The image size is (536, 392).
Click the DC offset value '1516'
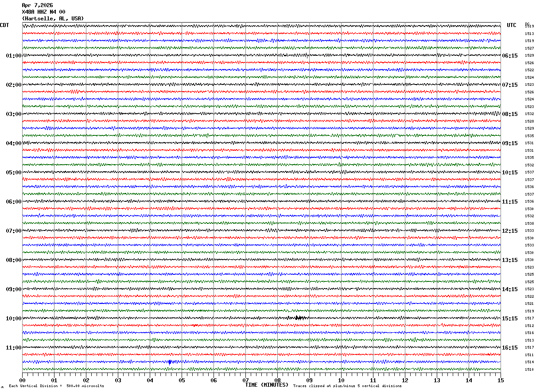click(529, 333)
